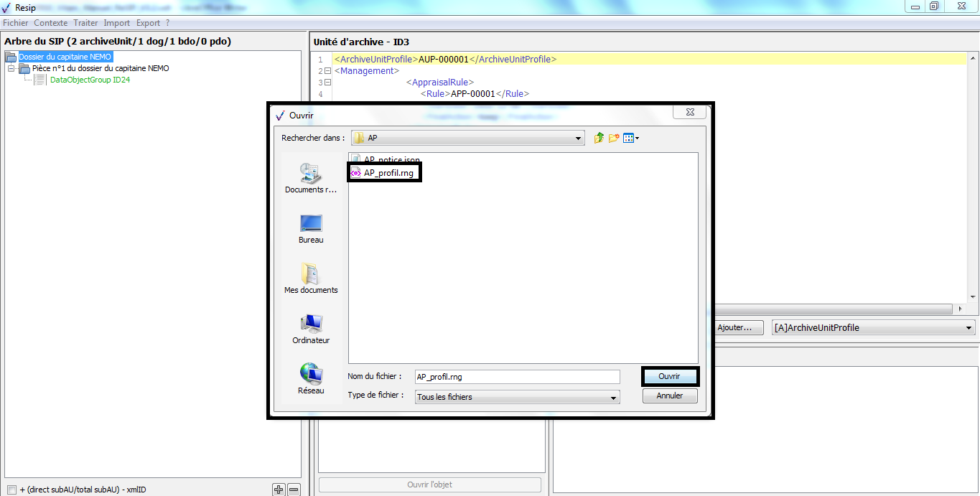
Task: Click the collapse-all minus icon under tree
Action: [x=293, y=490]
